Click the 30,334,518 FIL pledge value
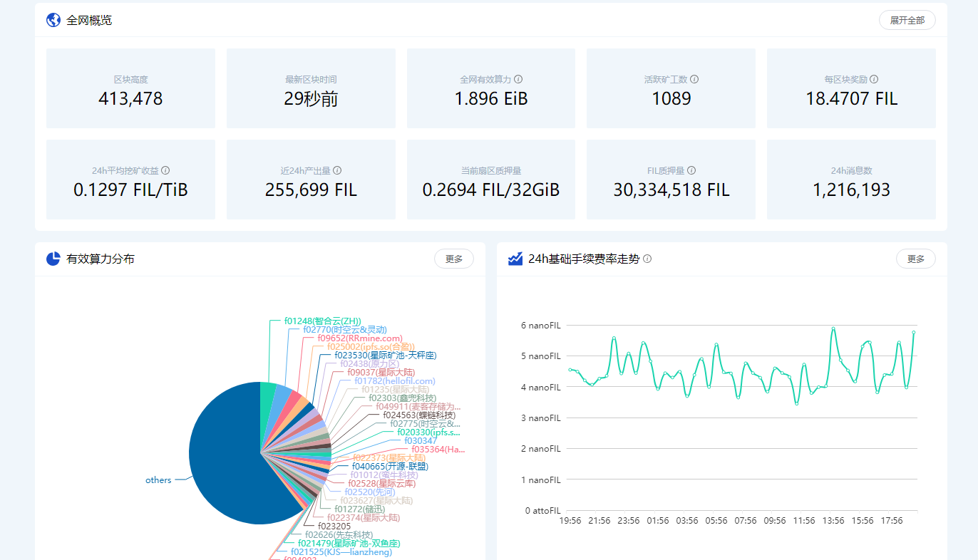The image size is (978, 560). point(671,190)
